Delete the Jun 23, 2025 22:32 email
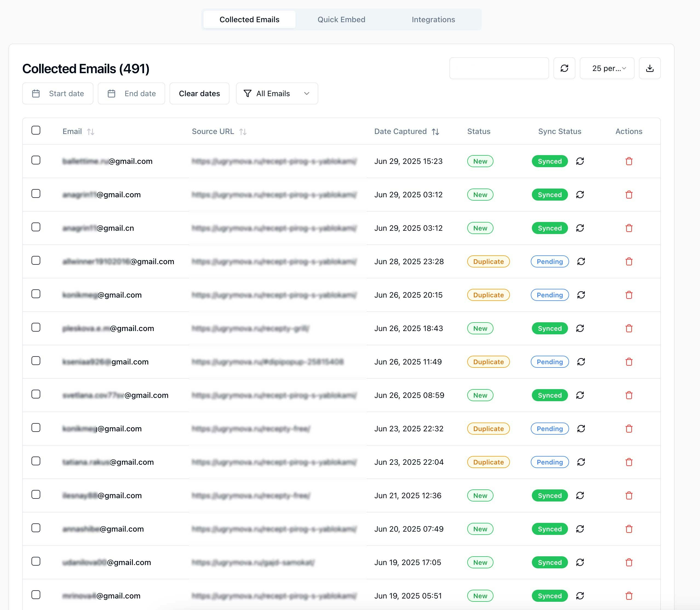This screenshot has width=700, height=610. click(x=629, y=429)
